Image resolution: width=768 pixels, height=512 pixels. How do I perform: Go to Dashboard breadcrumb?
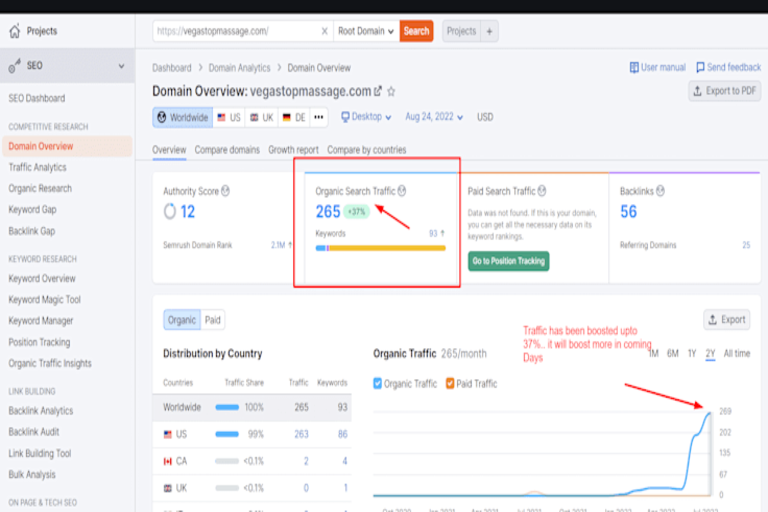(x=171, y=68)
